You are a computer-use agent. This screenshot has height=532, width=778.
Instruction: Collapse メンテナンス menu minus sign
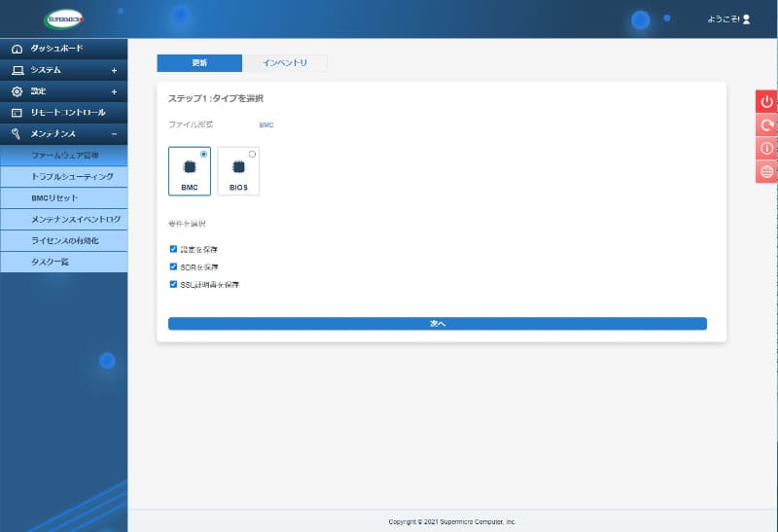(114, 134)
